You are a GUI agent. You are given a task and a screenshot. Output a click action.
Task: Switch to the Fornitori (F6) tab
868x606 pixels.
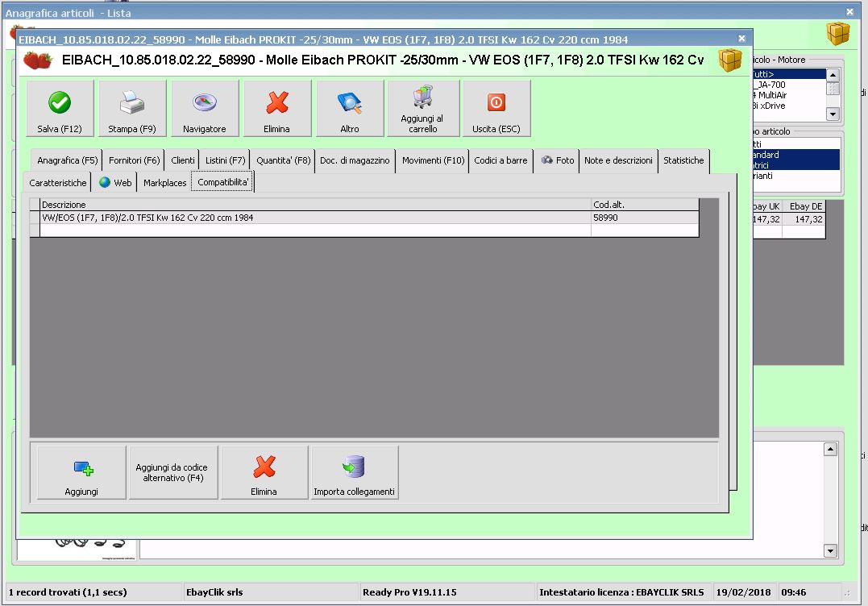click(134, 160)
